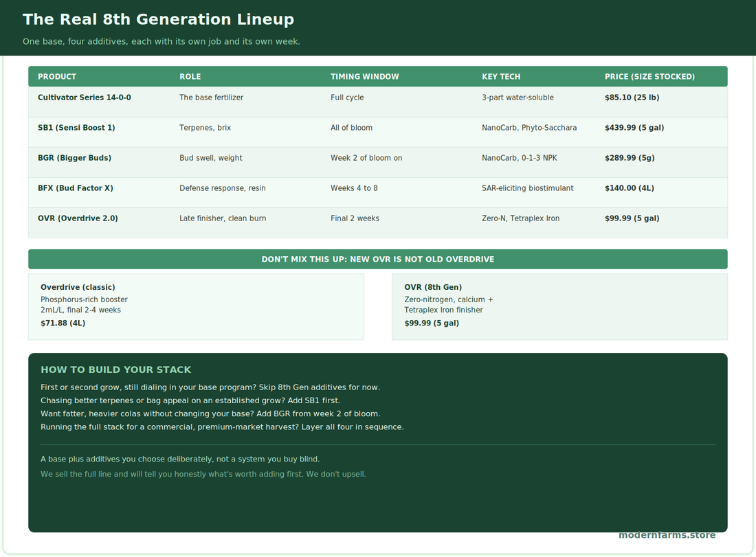Click the 'Bud swell, weight' role cell
This screenshot has width=756, height=557.
[211, 158]
